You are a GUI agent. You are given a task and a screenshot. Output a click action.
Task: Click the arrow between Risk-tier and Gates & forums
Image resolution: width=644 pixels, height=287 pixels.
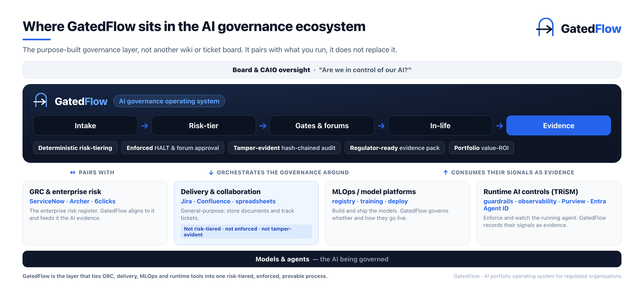click(263, 126)
